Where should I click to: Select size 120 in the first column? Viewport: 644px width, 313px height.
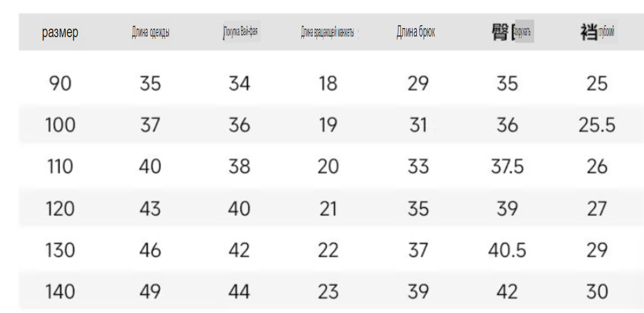click(x=60, y=208)
